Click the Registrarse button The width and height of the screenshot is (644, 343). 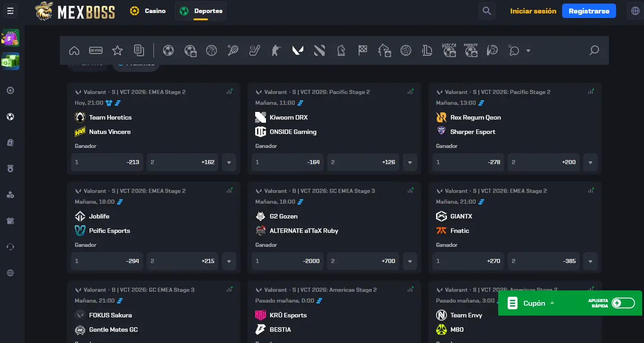pos(589,11)
